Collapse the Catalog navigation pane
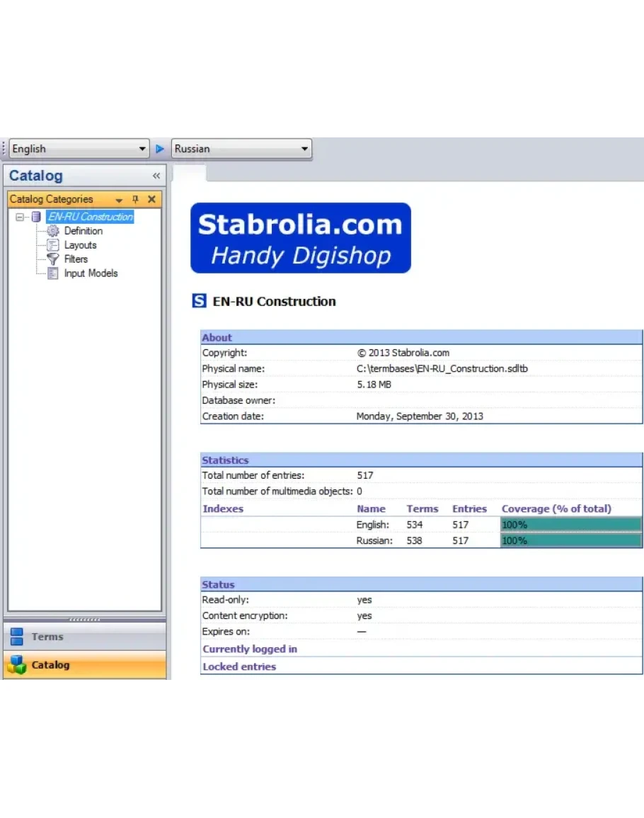Image resolution: width=644 pixels, height=818 pixels. pos(156,176)
